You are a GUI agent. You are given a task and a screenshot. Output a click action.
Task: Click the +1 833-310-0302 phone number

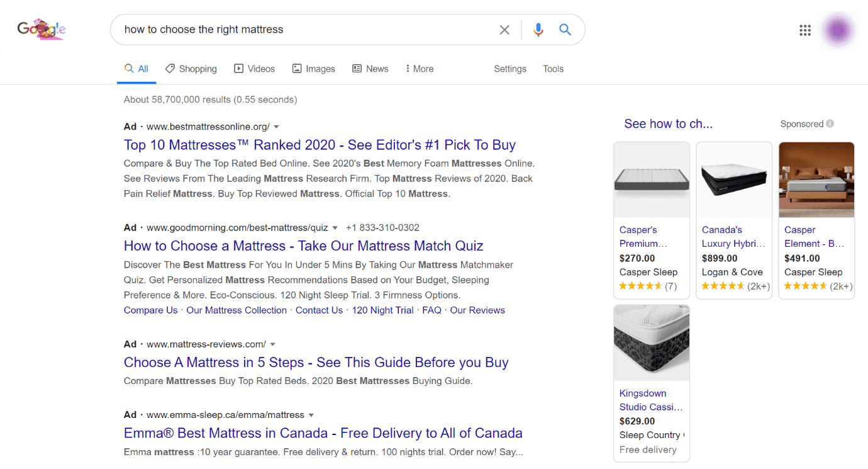coord(382,227)
